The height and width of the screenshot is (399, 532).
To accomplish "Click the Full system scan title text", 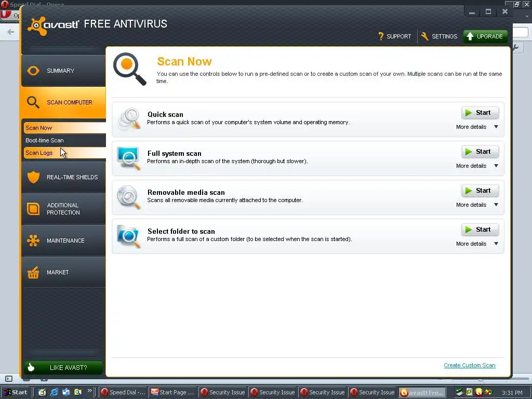I will coord(175,153).
